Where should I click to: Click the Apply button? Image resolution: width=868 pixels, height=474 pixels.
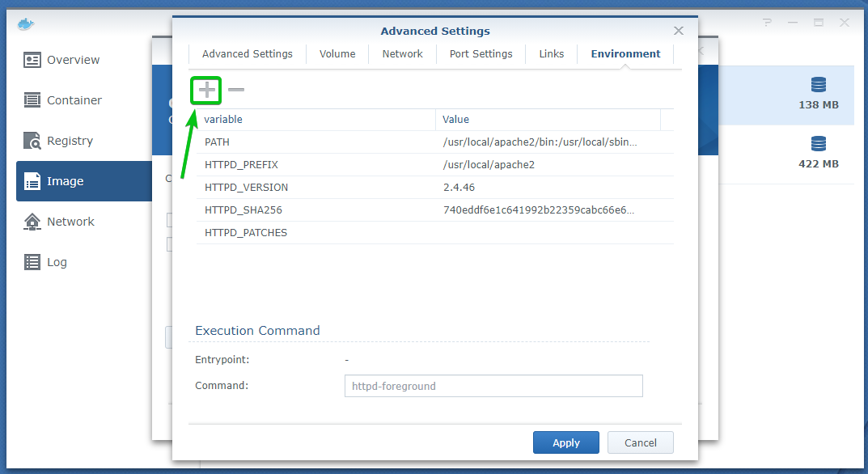click(x=565, y=442)
